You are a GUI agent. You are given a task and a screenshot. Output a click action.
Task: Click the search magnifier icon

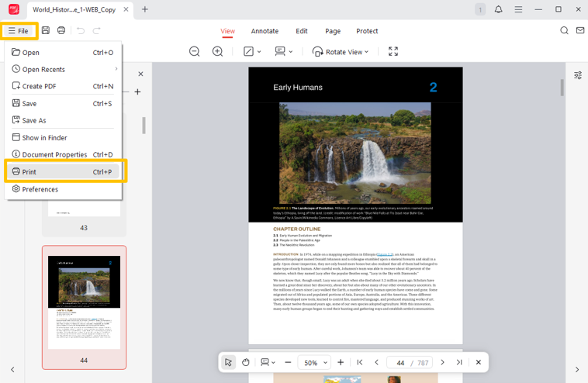click(564, 30)
